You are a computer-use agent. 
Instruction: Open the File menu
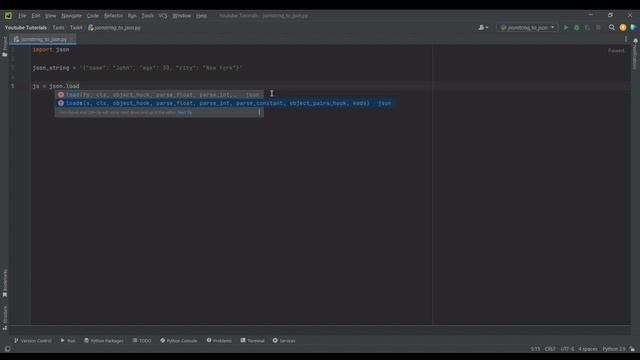pos(22,16)
